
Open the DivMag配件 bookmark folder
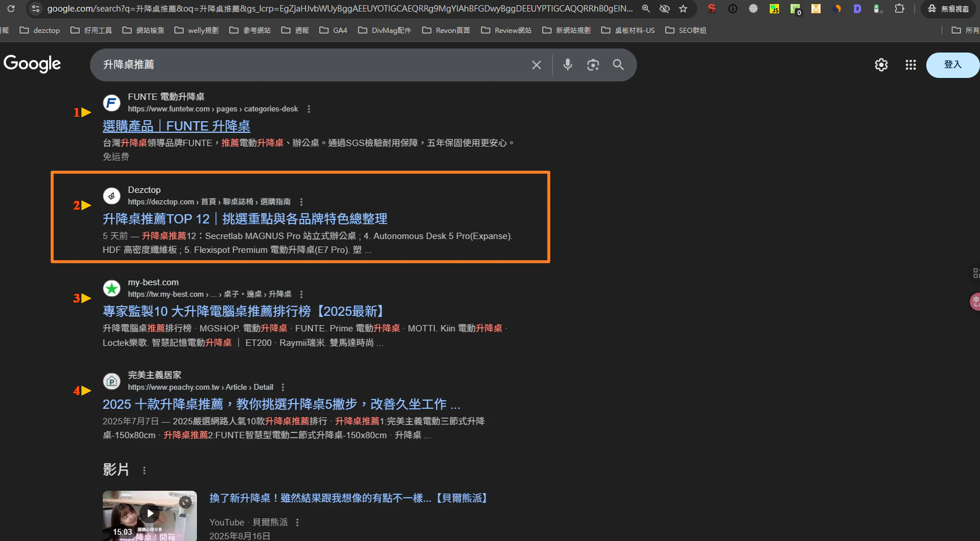tap(385, 30)
